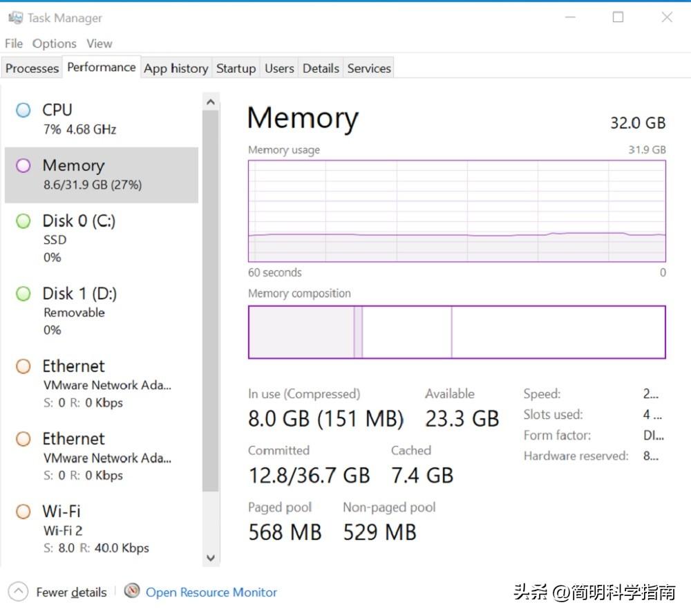Select the Wi-Fi 2 adapter entry text

(63, 530)
